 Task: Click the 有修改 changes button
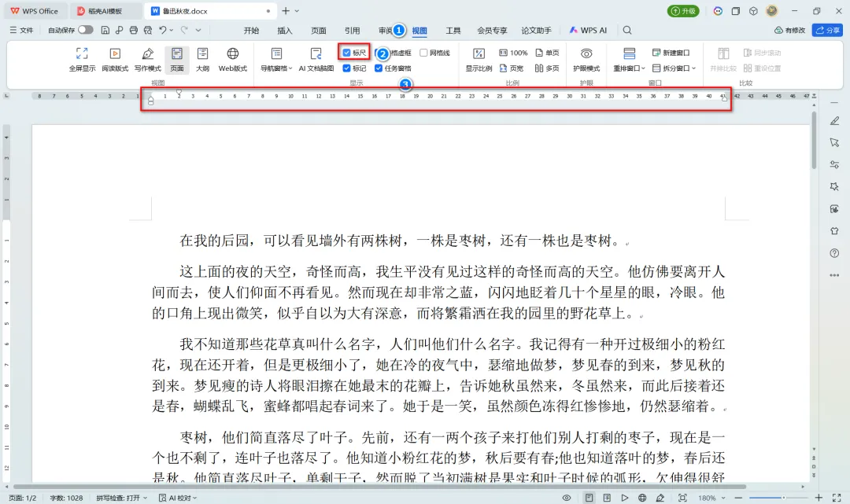pyautogui.click(x=790, y=31)
